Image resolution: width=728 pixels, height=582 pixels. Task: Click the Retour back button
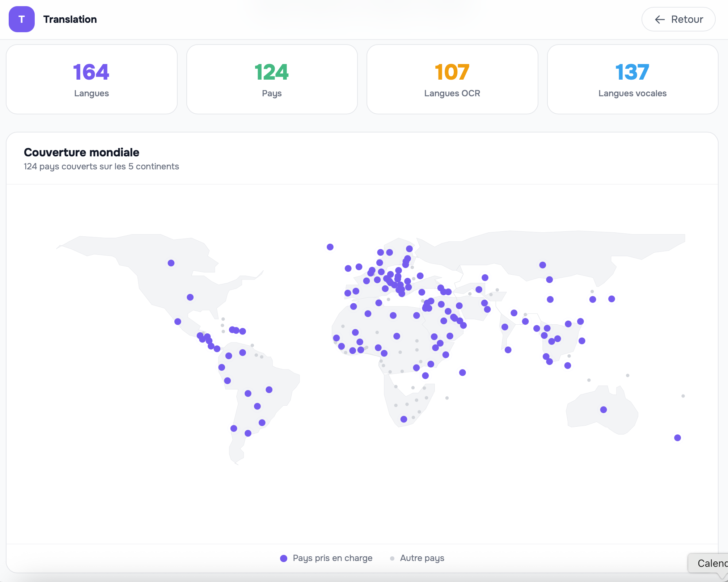678,19
